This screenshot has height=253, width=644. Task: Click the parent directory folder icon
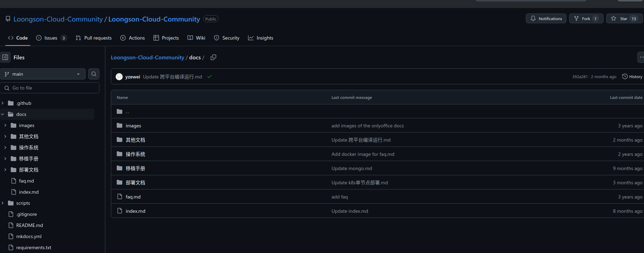[120, 111]
